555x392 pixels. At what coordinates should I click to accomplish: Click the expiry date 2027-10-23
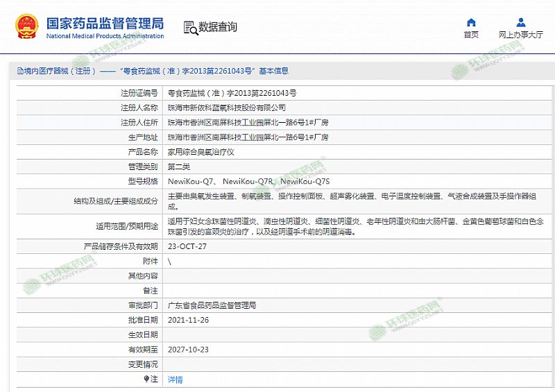coord(187,350)
